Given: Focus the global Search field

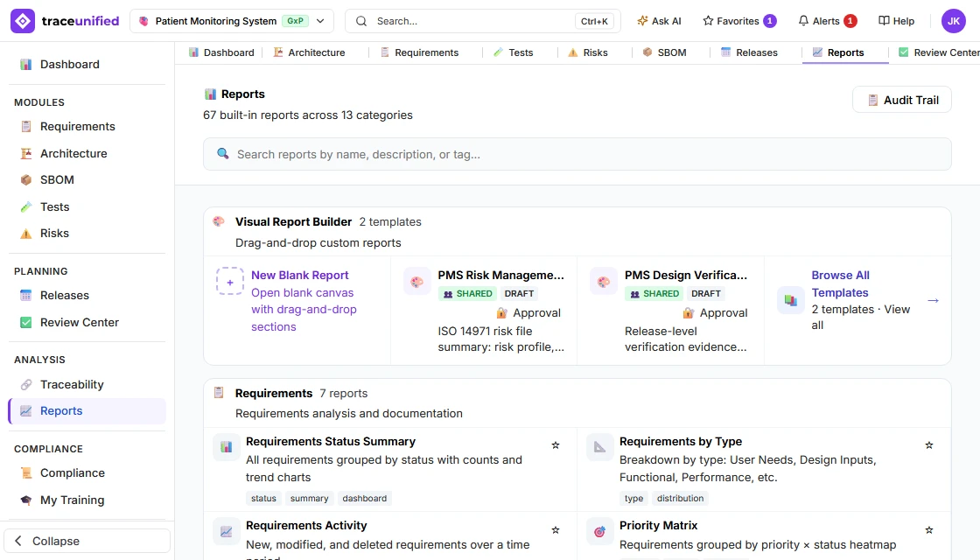Looking at the screenshot, I should pos(482,21).
